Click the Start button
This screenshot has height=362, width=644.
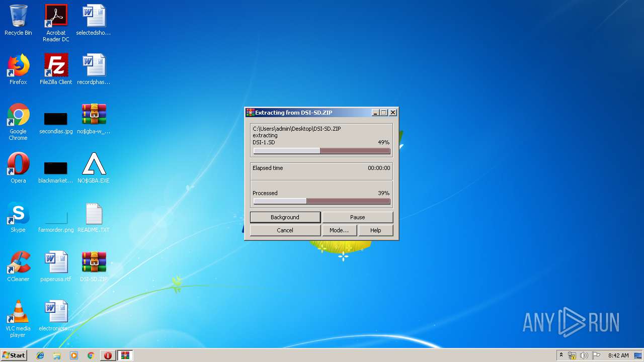coord(14,355)
